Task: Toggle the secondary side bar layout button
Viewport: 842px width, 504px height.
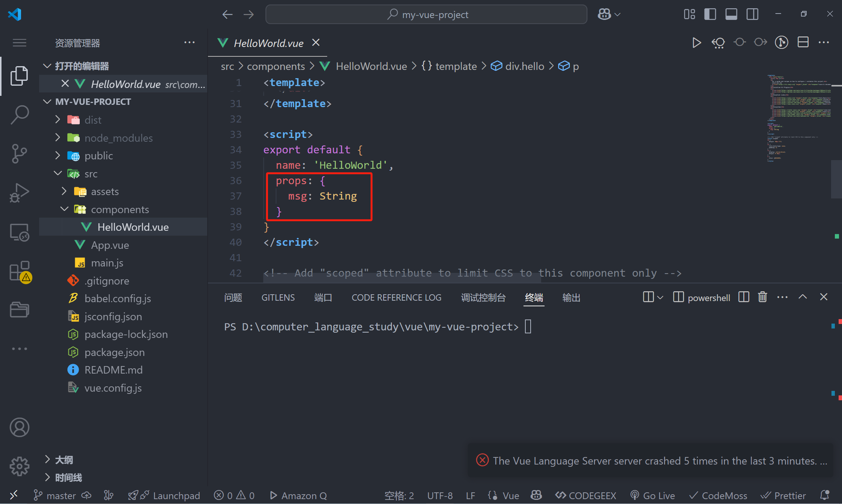Action: (752, 15)
